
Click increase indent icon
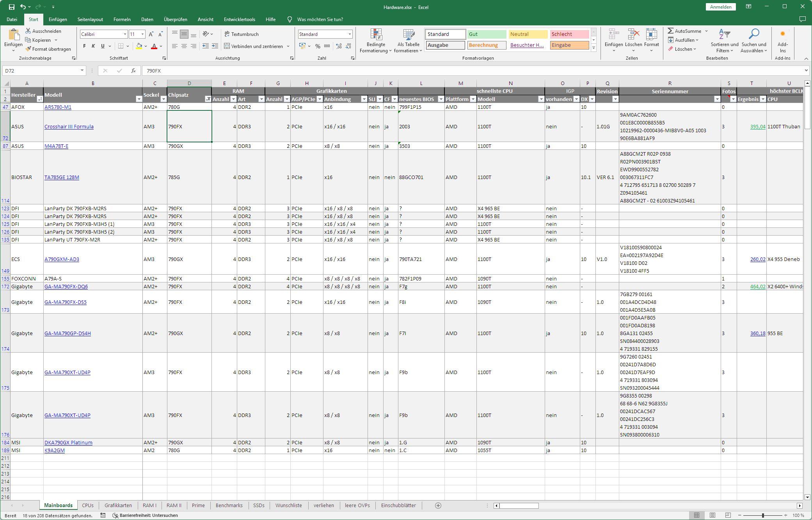click(215, 46)
